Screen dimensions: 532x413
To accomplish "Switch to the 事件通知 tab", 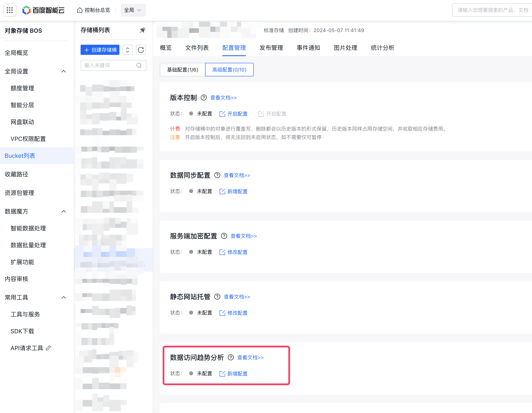I will pyautogui.click(x=308, y=48).
